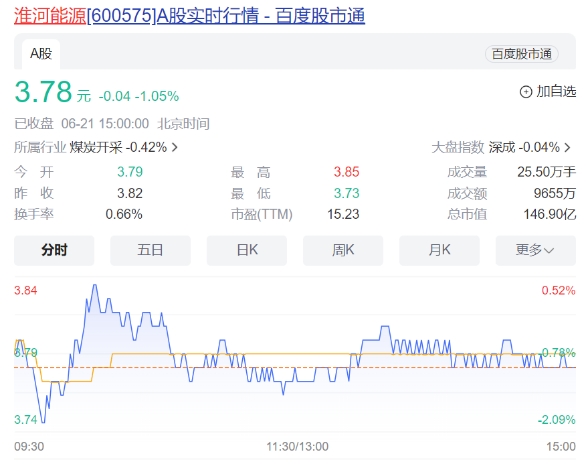Click the plus icon beside 加自选
The height and width of the screenshot is (466, 586).
click(526, 92)
